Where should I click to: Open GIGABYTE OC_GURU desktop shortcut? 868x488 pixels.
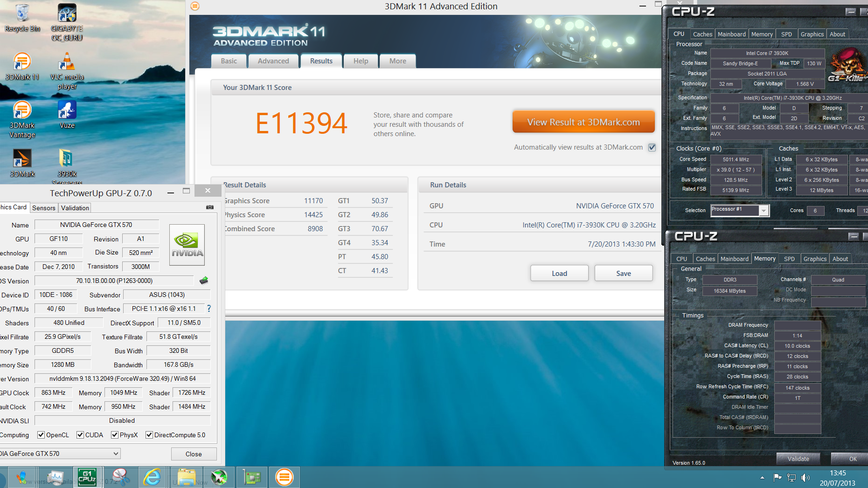tap(67, 22)
